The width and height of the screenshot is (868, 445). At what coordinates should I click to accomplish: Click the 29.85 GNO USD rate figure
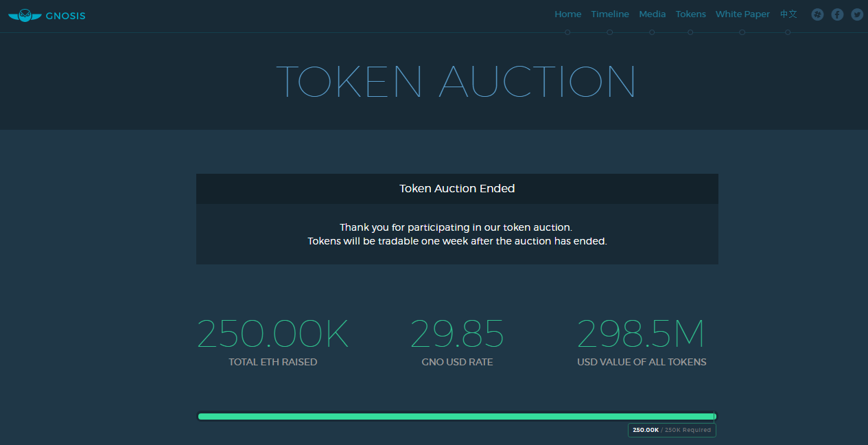(x=457, y=334)
